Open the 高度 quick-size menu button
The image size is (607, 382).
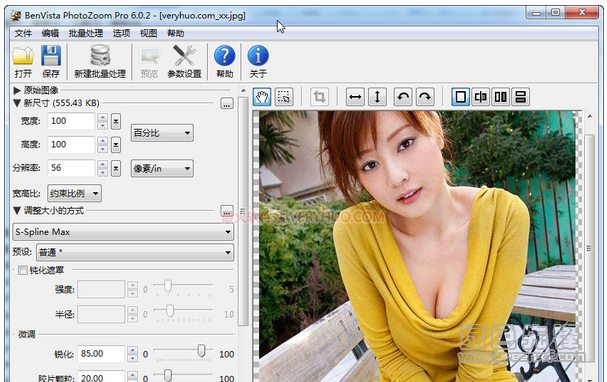click(116, 145)
